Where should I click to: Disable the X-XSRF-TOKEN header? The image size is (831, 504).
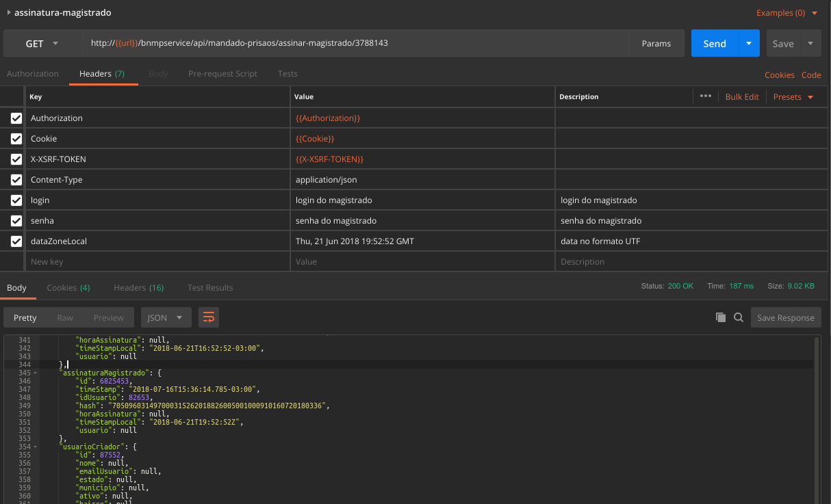pos(16,159)
